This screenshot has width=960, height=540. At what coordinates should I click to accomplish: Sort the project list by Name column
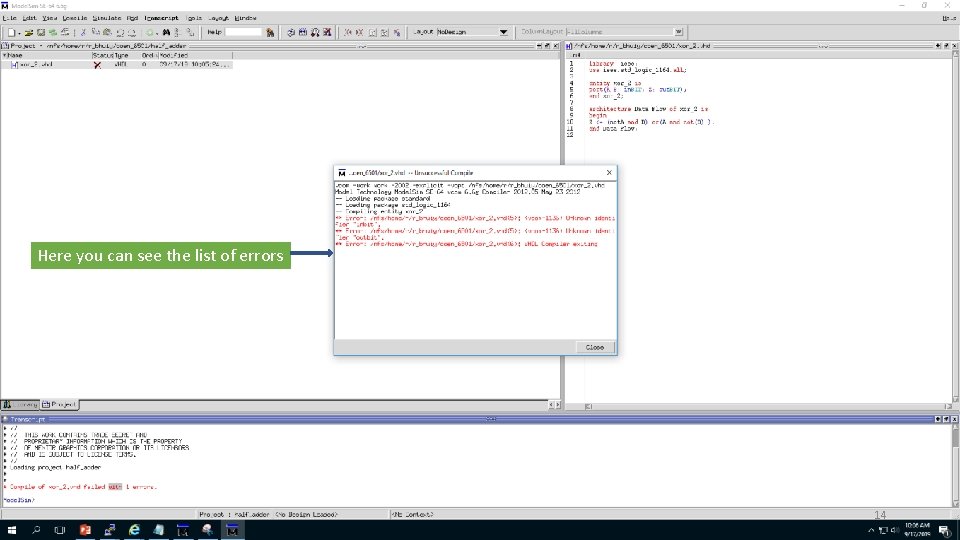(47, 55)
